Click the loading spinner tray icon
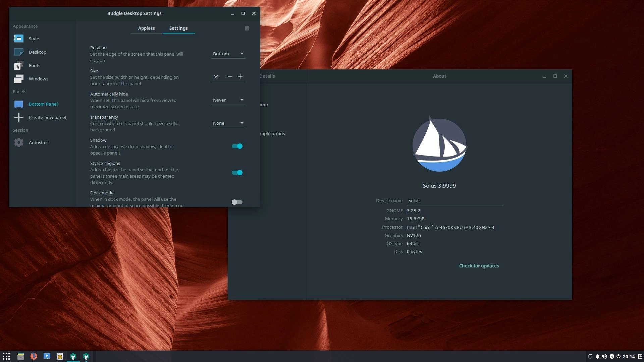Viewport: 644px width, 362px height. click(x=590, y=356)
